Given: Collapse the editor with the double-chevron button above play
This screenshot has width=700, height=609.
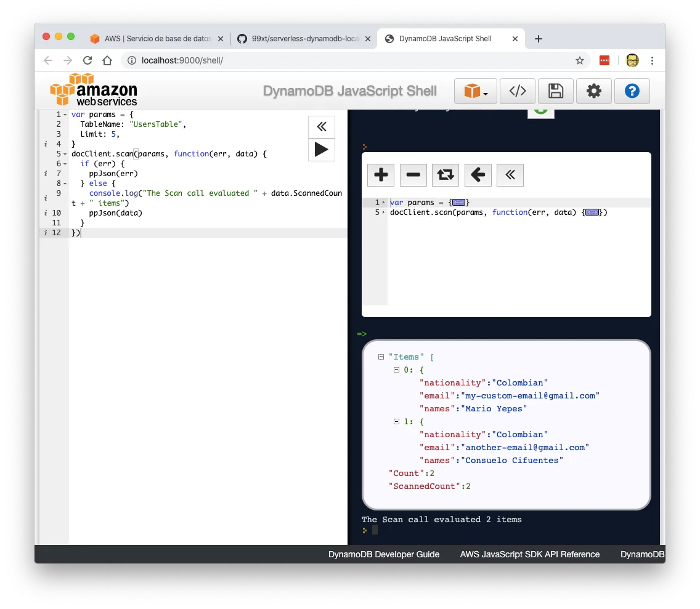Looking at the screenshot, I should click(322, 127).
